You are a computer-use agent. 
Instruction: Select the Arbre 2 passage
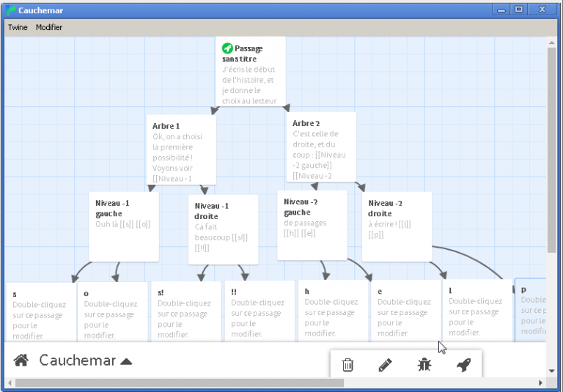(x=321, y=147)
